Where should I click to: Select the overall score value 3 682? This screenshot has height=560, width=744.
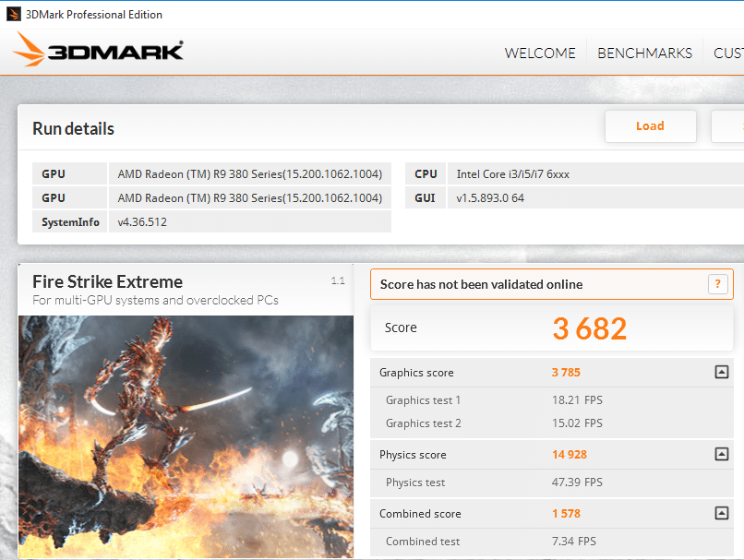point(590,328)
